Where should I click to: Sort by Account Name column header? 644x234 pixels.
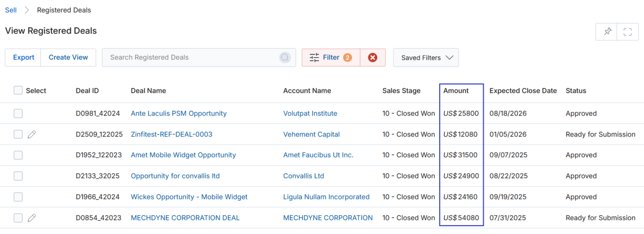click(307, 91)
